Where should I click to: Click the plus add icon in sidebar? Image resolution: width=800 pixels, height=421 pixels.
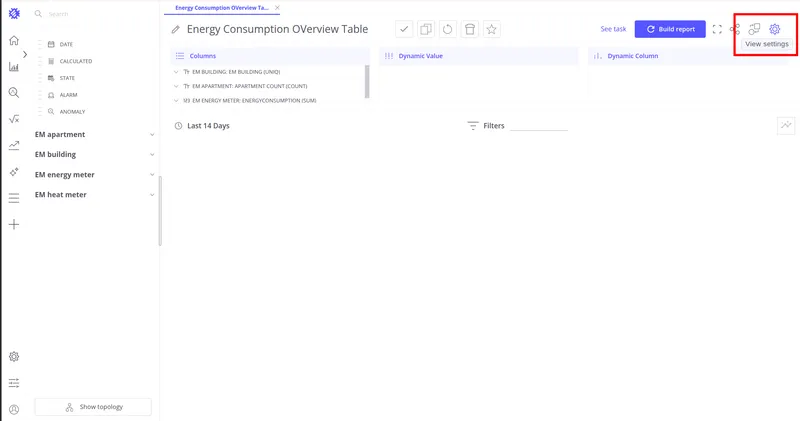pyautogui.click(x=14, y=225)
